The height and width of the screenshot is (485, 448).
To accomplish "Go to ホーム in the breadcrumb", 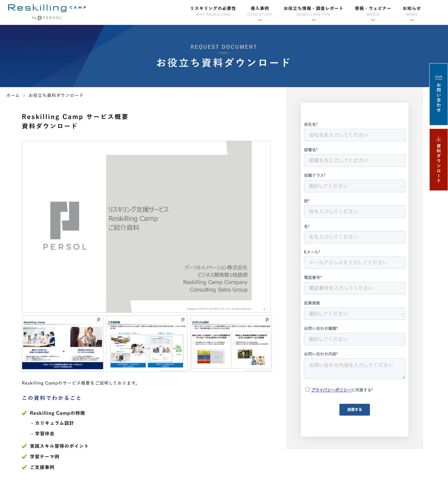I will coord(13,95).
